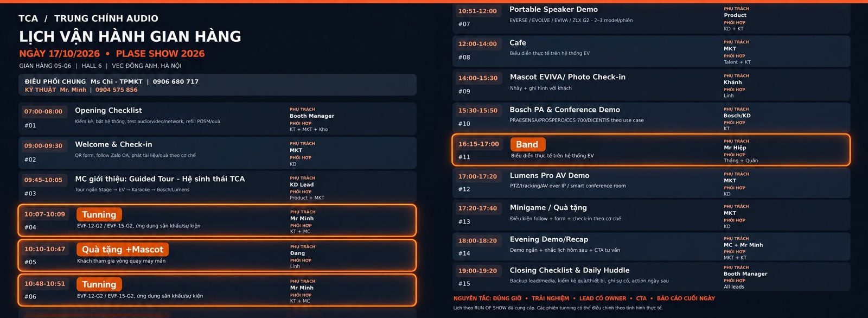Click the header 'LỊCH VẬN HÀNH GIAN HÀNG'
This screenshot has height=318, width=868.
(x=130, y=36)
